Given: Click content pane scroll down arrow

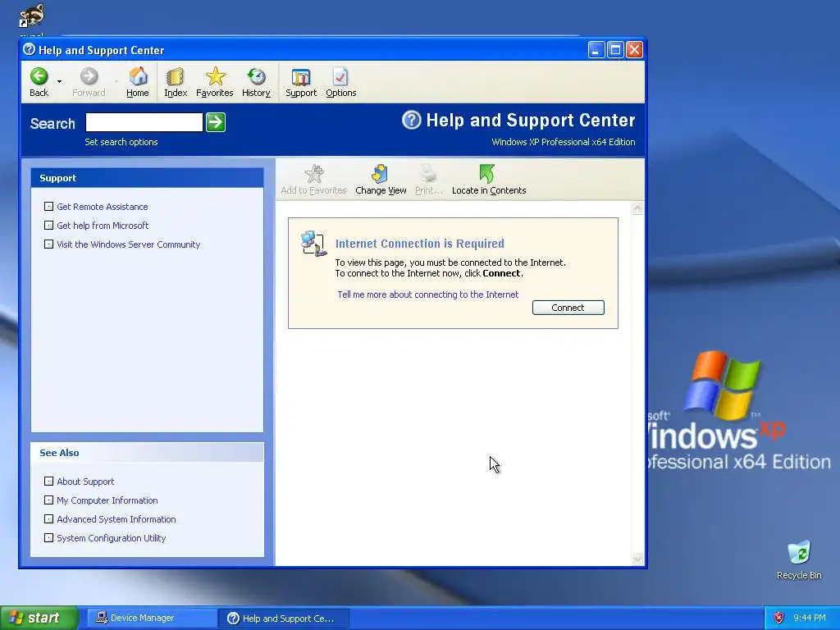Looking at the screenshot, I should [637, 559].
